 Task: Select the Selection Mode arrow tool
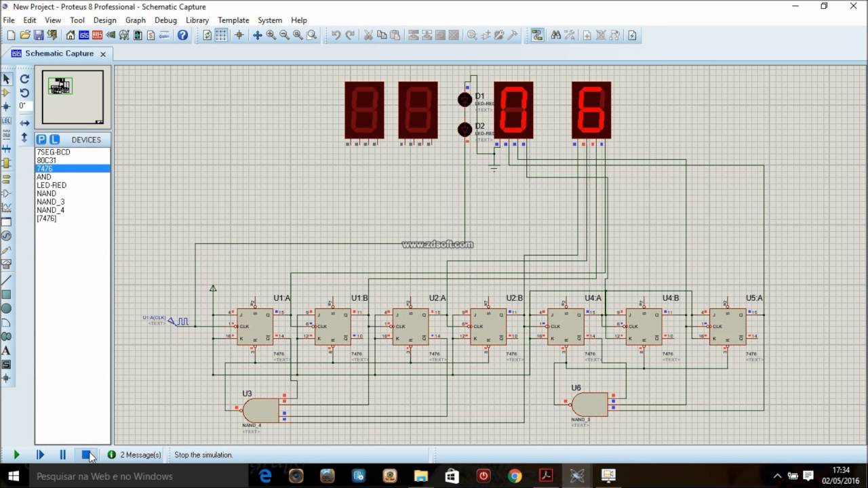pos(7,79)
